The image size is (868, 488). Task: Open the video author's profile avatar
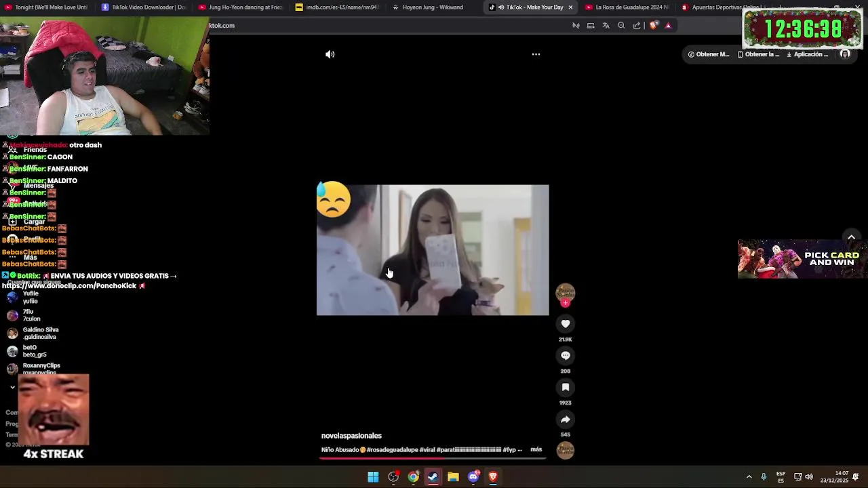pos(566,292)
